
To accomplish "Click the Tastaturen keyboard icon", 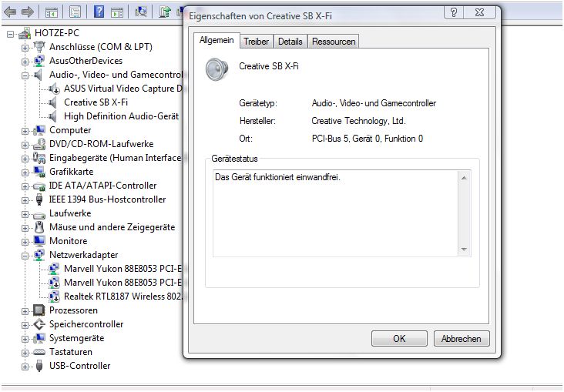I will [39, 352].
